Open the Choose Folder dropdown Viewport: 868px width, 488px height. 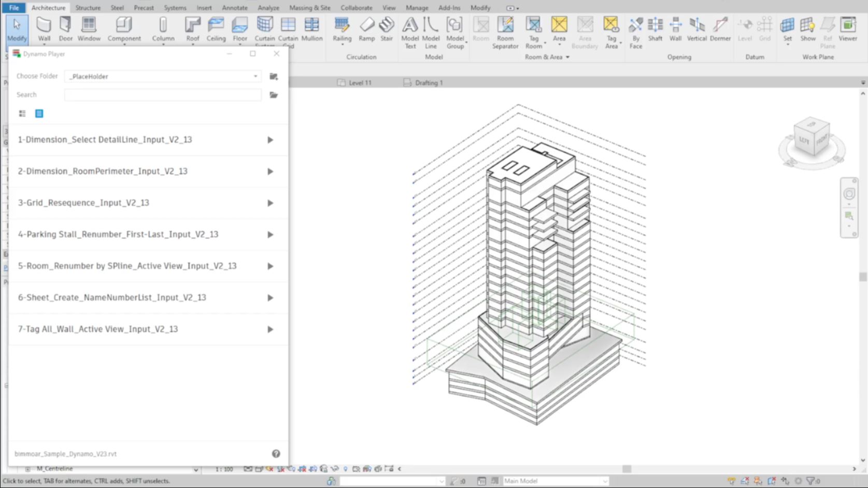[x=163, y=76]
